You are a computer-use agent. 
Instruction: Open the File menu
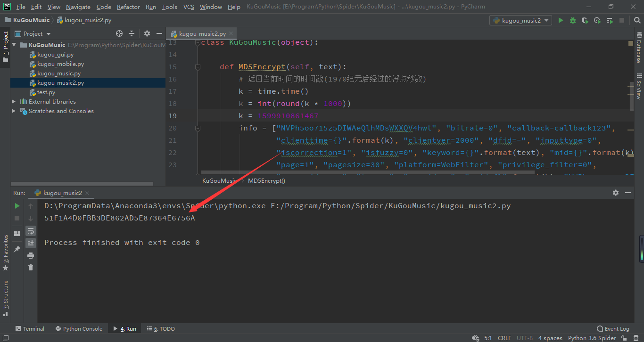click(x=21, y=7)
